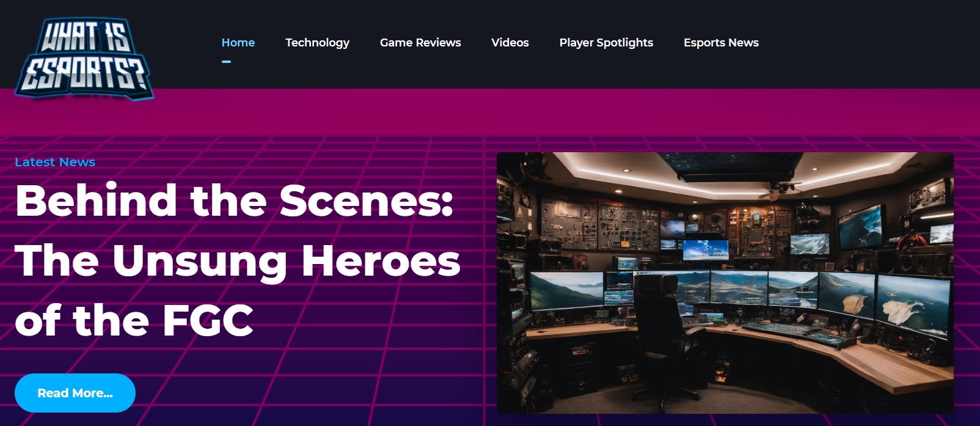Visit the Player Spotlights section

(606, 43)
